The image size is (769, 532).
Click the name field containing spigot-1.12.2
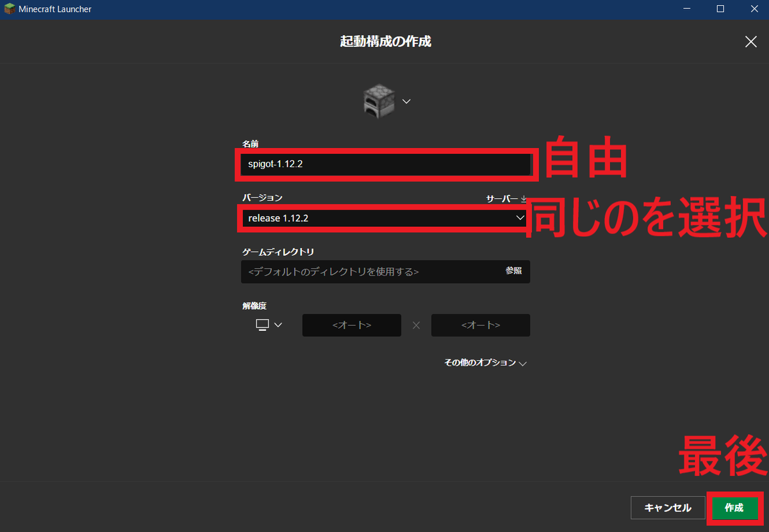pos(385,164)
